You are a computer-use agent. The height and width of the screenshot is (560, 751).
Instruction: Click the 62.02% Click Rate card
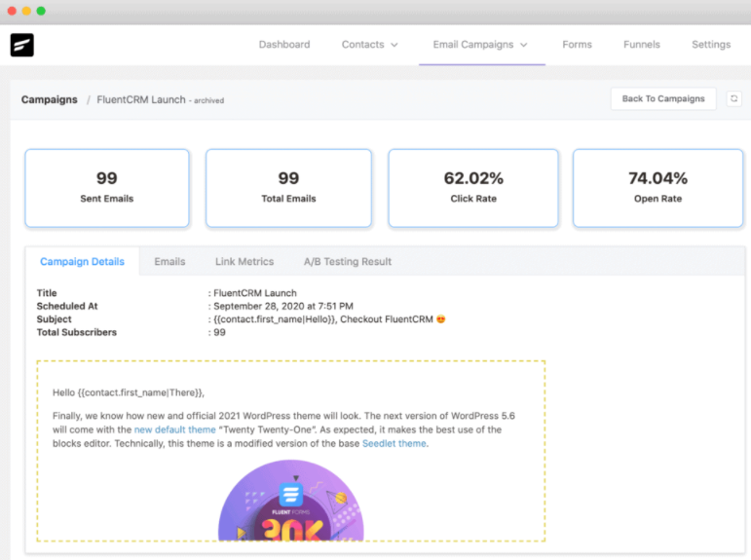pos(473,188)
